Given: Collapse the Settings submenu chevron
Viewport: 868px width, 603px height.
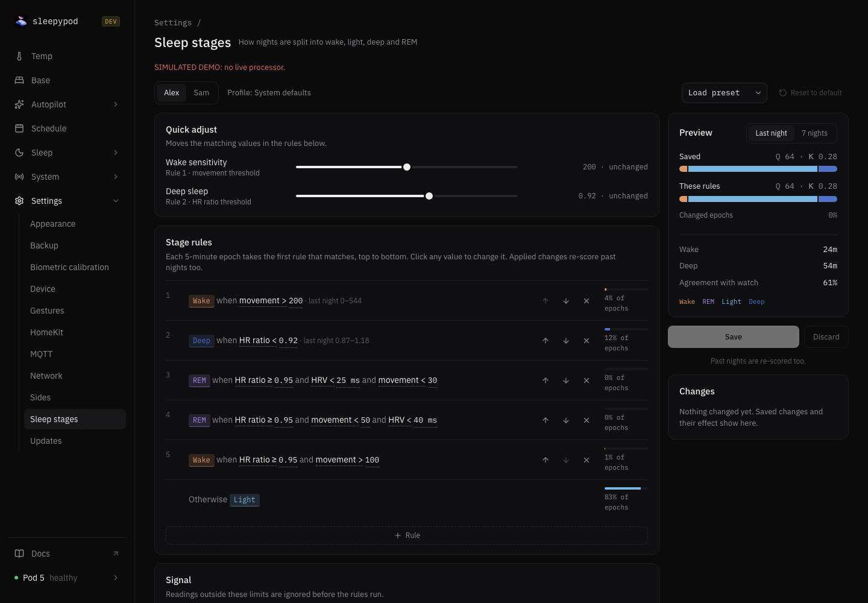Looking at the screenshot, I should pyautogui.click(x=116, y=201).
